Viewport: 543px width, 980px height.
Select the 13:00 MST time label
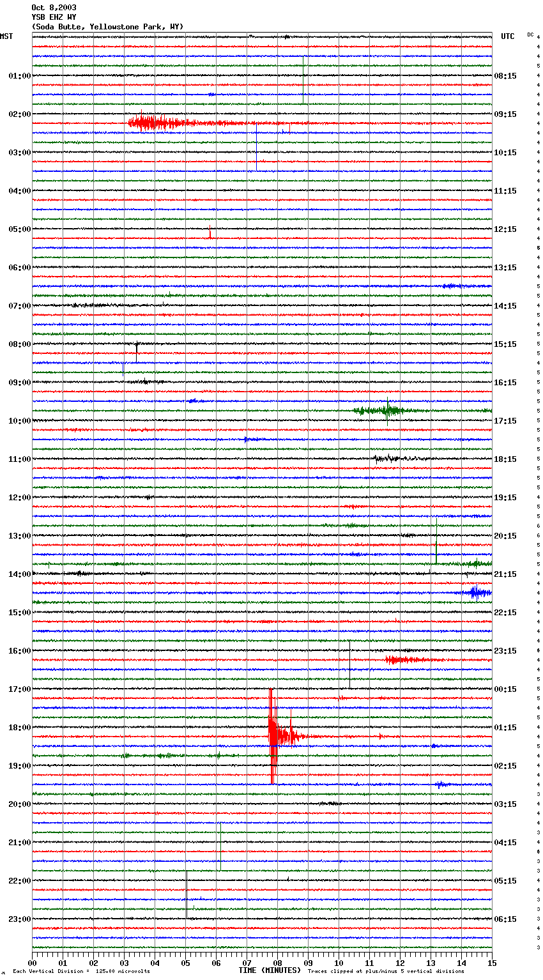[20, 536]
